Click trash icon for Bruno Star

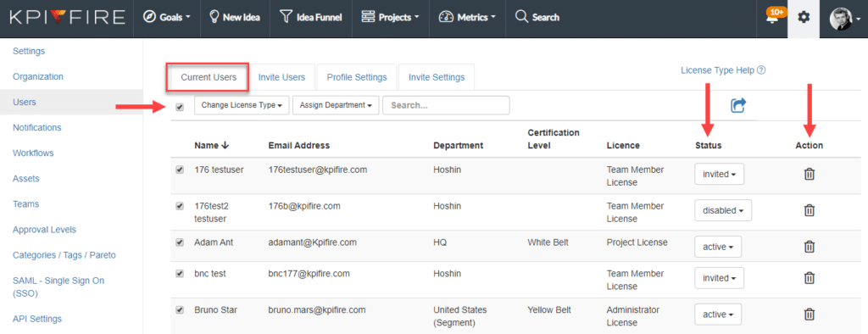click(x=809, y=314)
